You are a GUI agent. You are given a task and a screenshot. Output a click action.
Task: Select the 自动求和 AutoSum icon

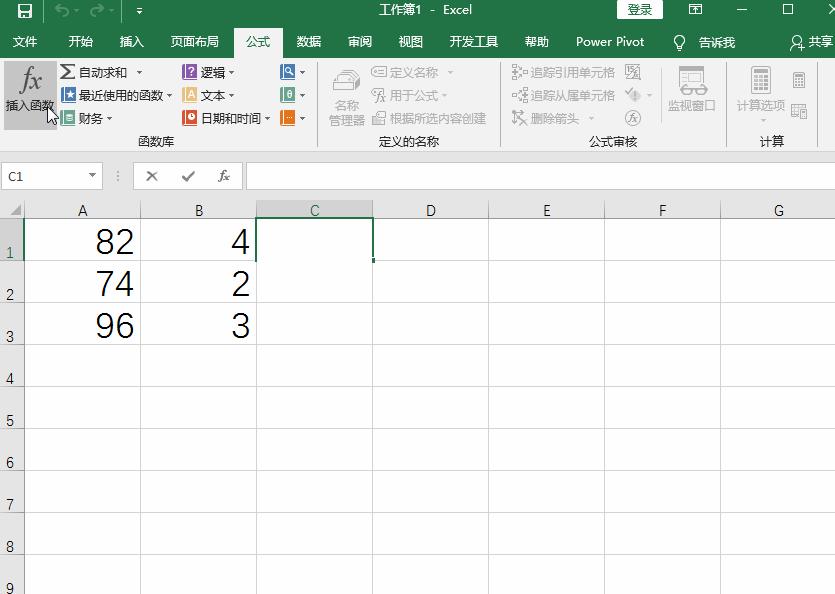(66, 71)
